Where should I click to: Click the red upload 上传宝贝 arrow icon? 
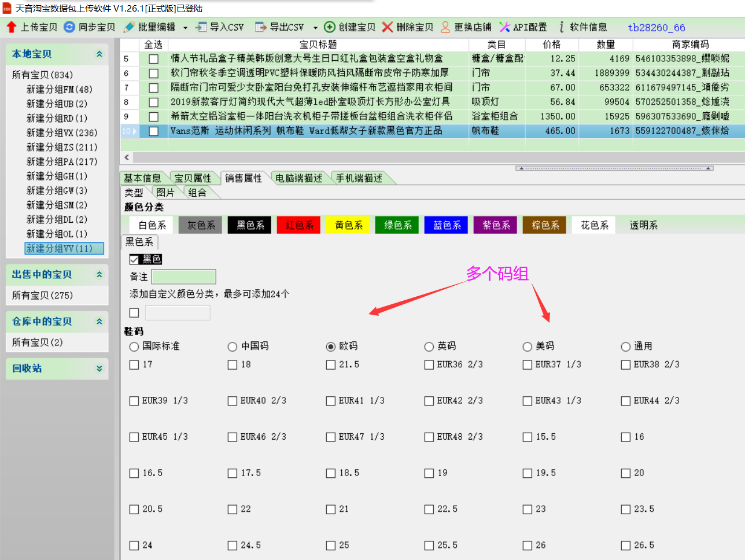12,27
